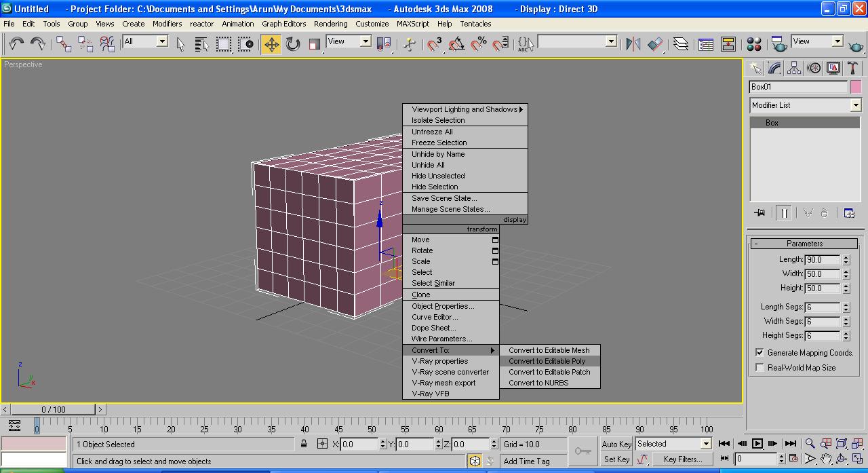Click the Set Key button
The width and height of the screenshot is (868, 473).
pos(616,459)
